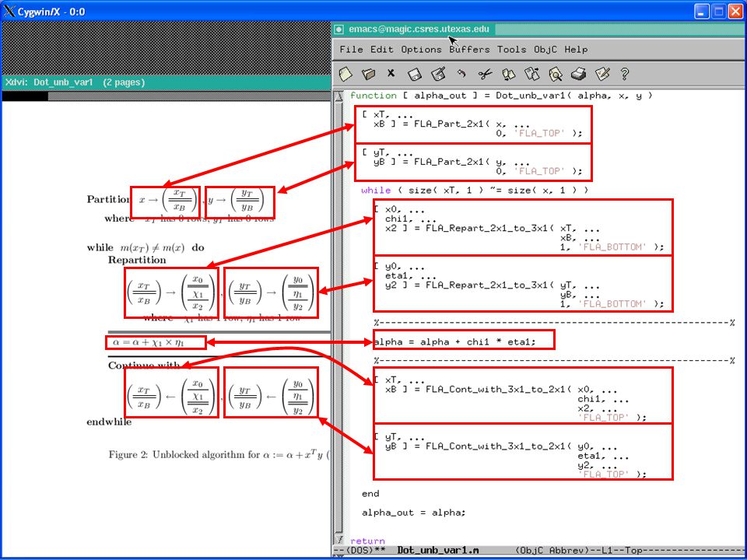Click the (DOS)** indicator in the mode line

click(x=366, y=551)
